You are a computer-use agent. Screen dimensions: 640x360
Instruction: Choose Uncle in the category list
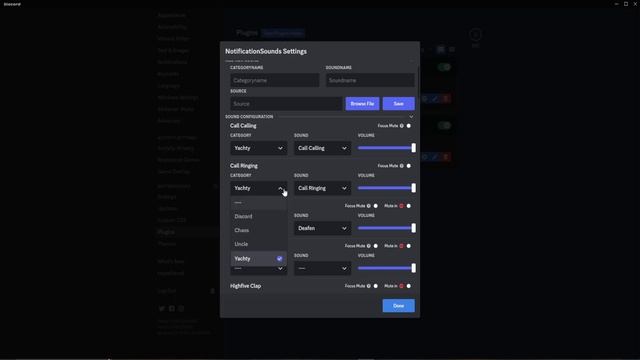[x=258, y=244]
